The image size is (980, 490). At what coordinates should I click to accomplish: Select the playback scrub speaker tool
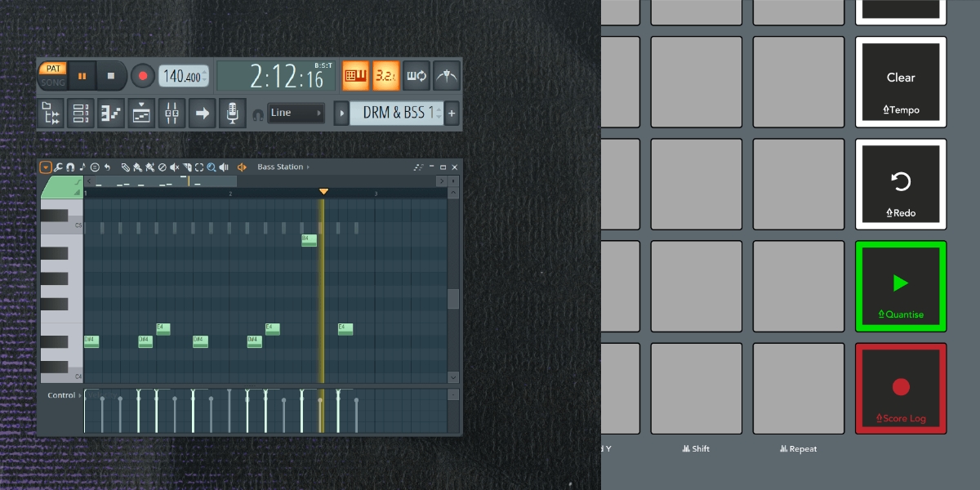[224, 167]
